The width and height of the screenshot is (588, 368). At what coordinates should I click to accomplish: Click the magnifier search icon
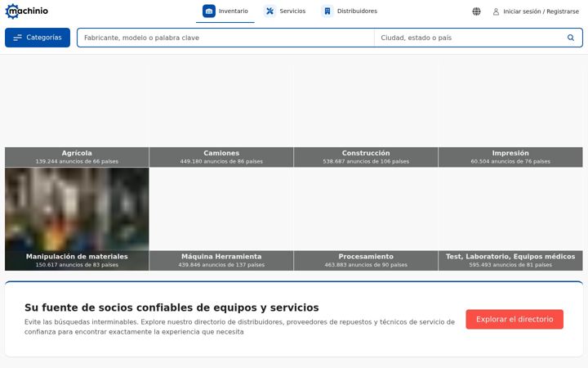coord(570,38)
